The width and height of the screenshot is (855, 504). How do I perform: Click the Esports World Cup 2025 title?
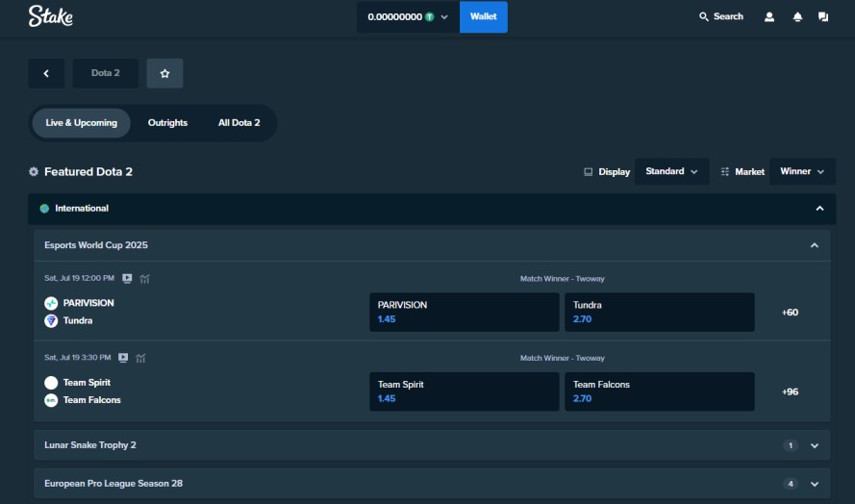(96, 245)
